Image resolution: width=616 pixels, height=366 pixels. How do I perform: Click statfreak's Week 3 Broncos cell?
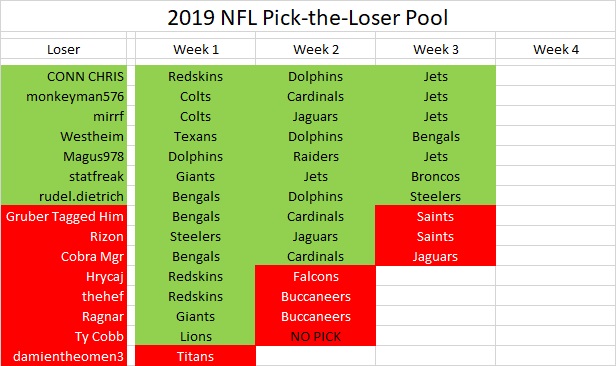436,176
